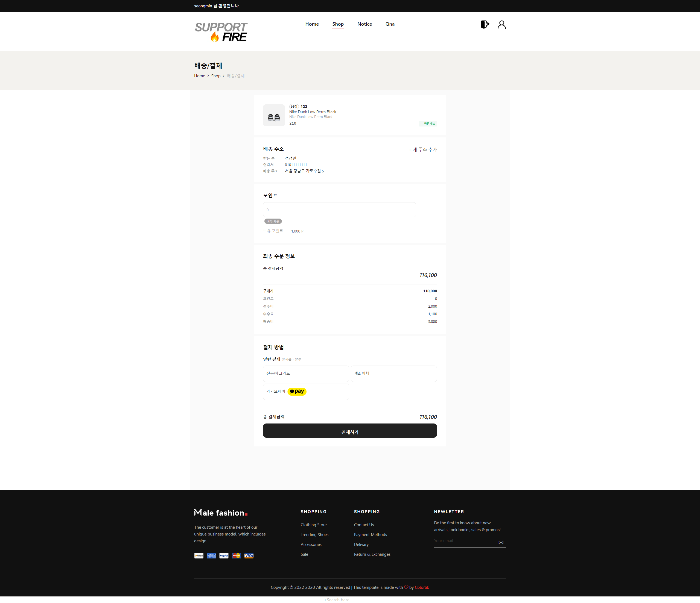The width and height of the screenshot is (700, 603).
Task: Log out using the header exit icon
Action: [x=485, y=24]
